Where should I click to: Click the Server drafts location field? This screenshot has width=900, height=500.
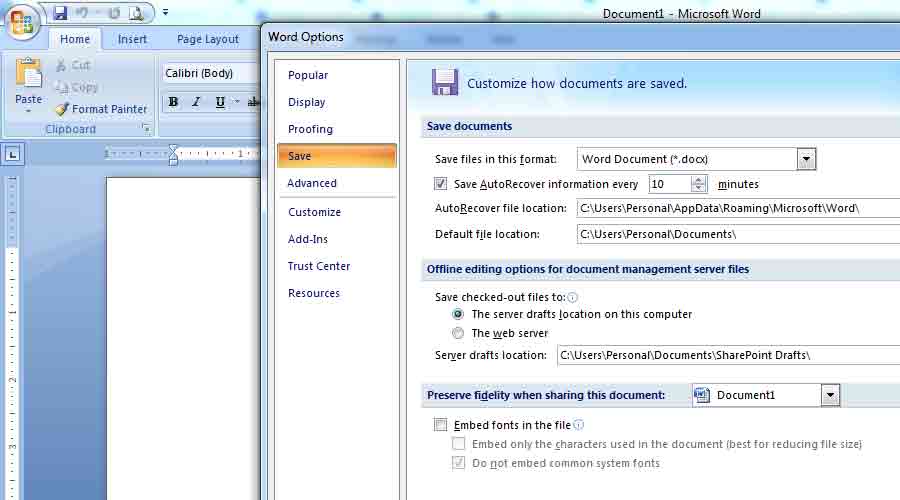point(728,355)
